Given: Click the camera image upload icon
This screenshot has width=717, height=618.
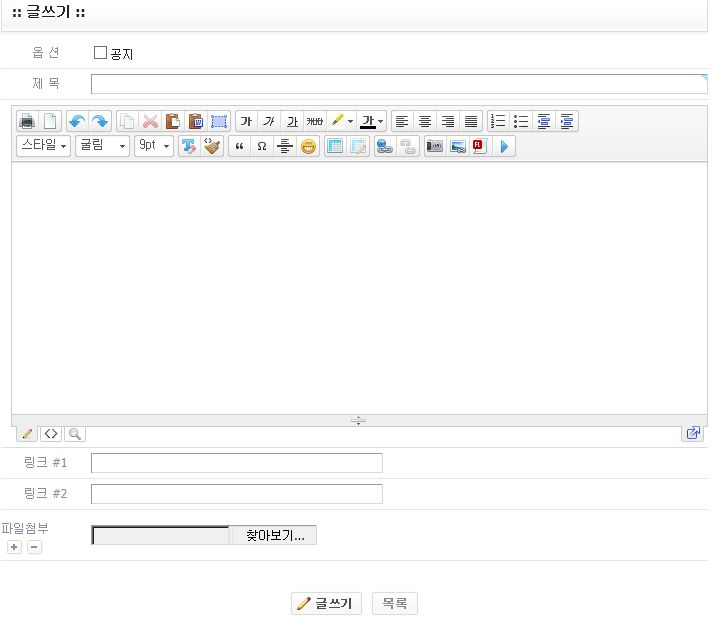Looking at the screenshot, I should 435,146.
